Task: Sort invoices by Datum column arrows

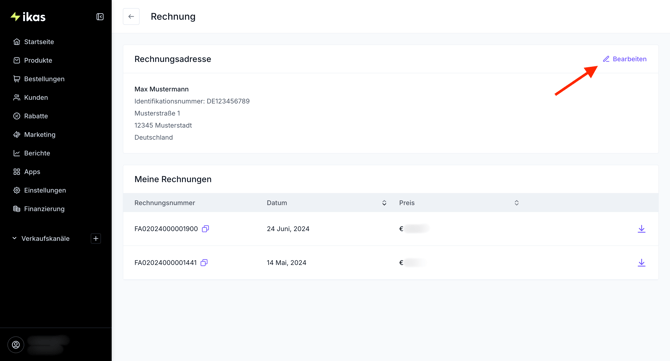Action: coord(384,203)
